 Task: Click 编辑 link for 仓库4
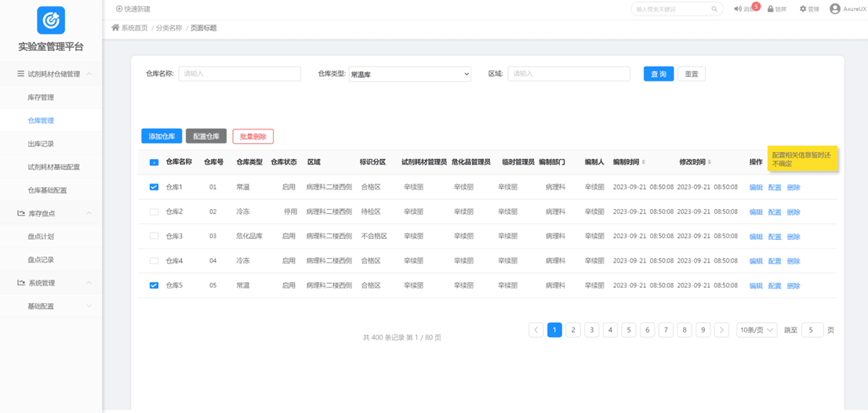(756, 261)
